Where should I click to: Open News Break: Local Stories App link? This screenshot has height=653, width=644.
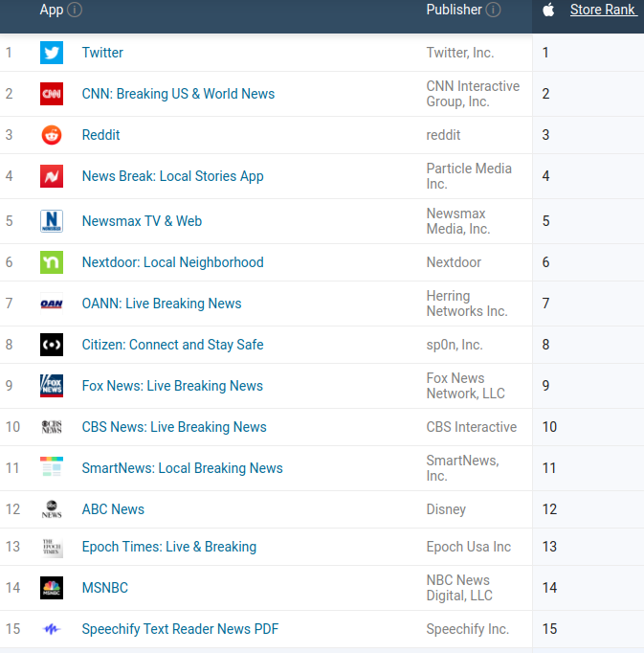tap(173, 176)
